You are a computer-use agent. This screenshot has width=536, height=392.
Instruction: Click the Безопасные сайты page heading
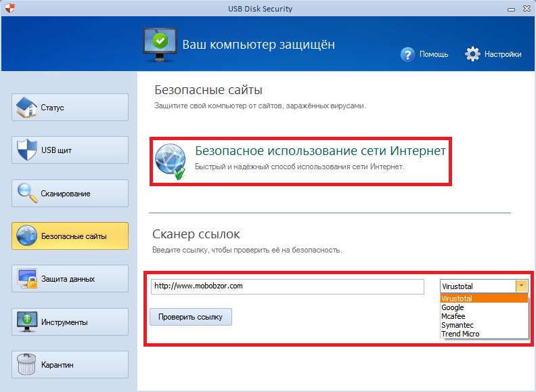pyautogui.click(x=208, y=90)
